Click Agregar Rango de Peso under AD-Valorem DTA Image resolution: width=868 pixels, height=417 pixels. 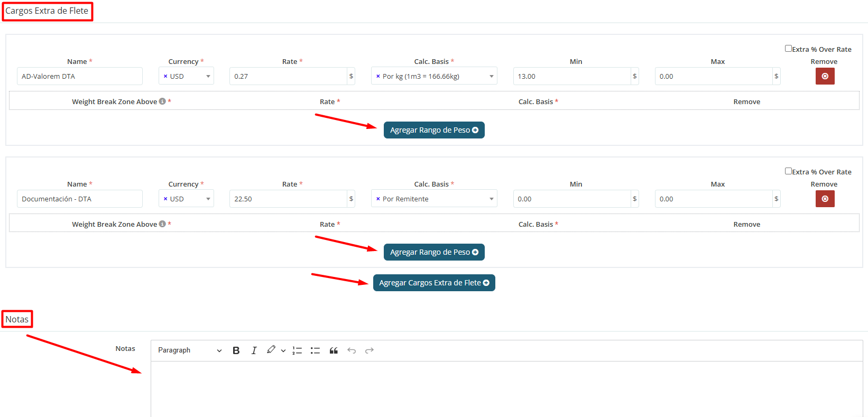click(434, 130)
